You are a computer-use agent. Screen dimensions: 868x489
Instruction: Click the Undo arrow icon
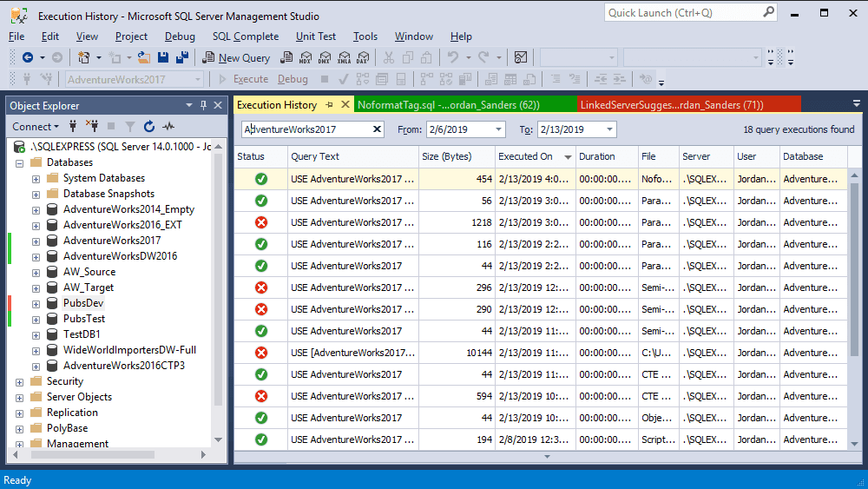pos(453,57)
